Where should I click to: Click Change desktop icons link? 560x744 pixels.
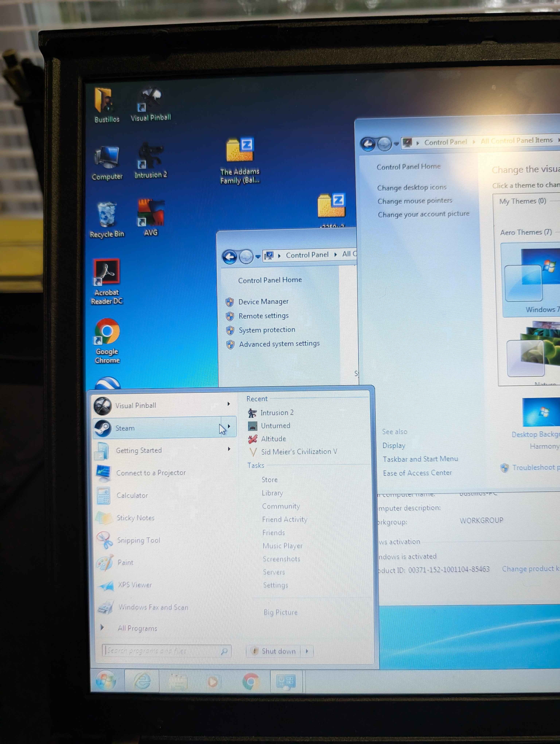click(411, 188)
